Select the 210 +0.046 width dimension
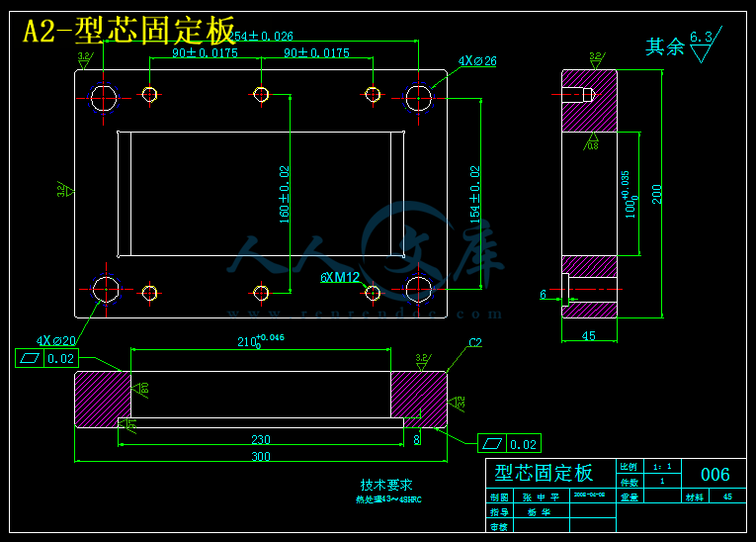The height and width of the screenshot is (542, 756). point(261,341)
